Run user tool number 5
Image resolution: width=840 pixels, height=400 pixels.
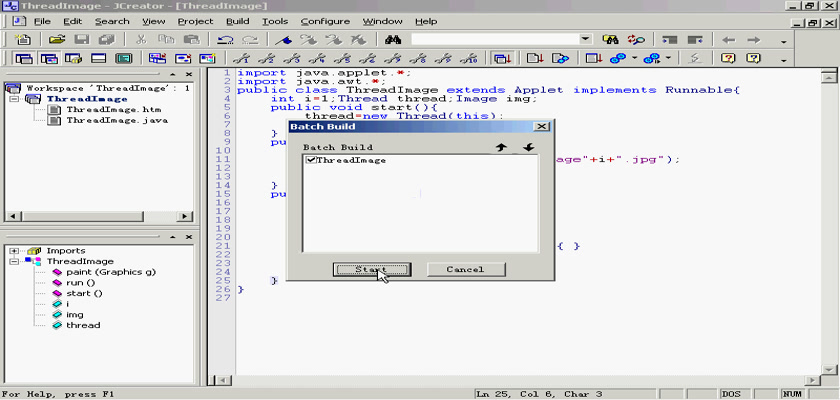pyautogui.click(x=343, y=58)
